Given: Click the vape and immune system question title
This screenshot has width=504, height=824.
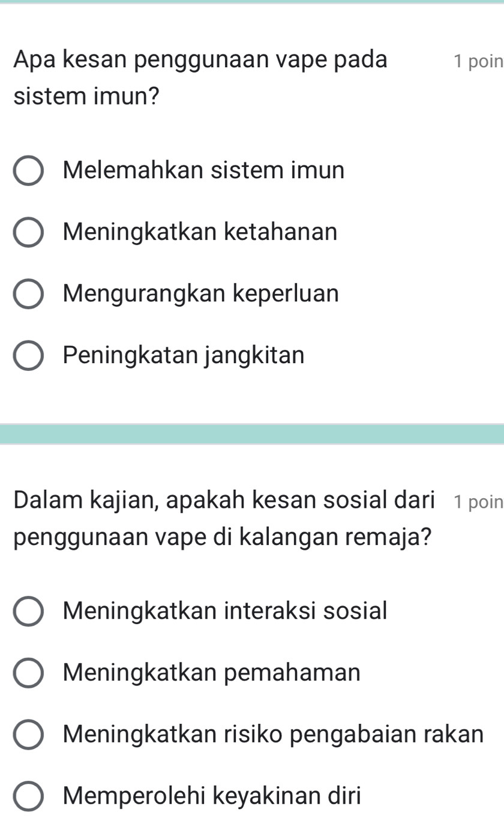Looking at the screenshot, I should [x=200, y=78].
